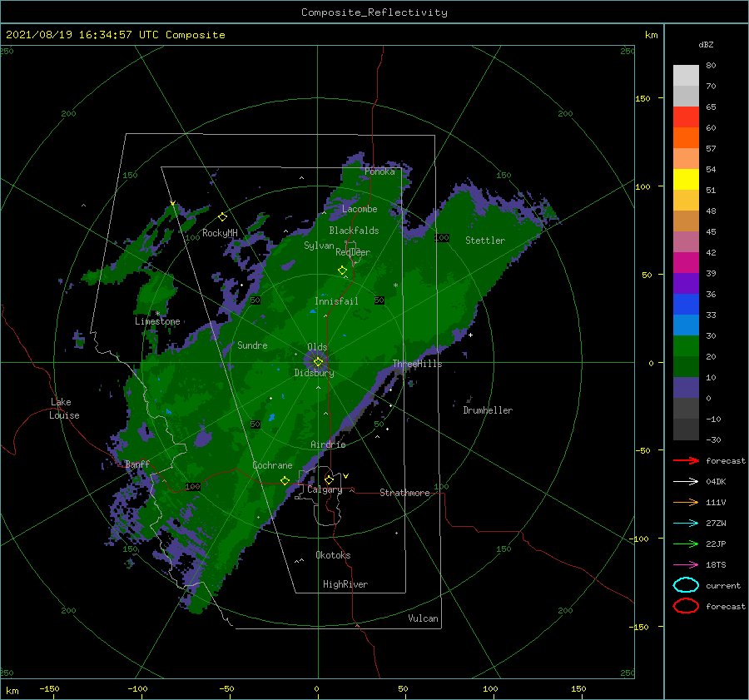Click the Calgary city label
The height and width of the screenshot is (700, 749).
(325, 489)
